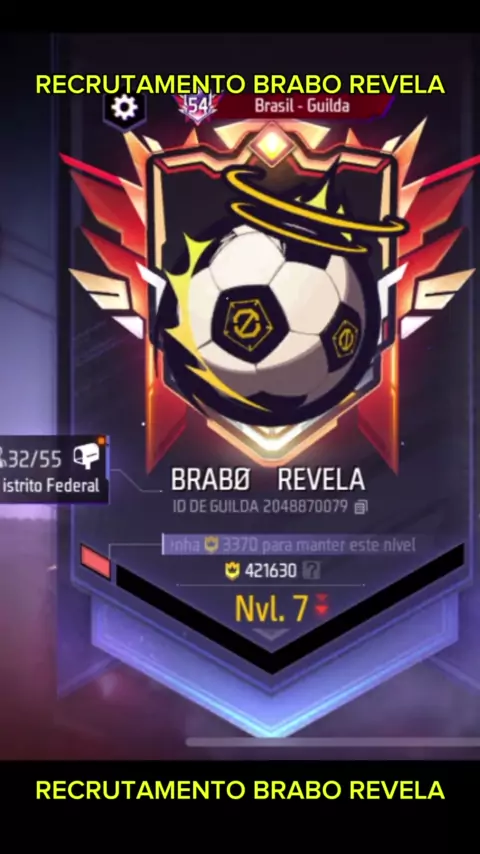Tap the level 54 guild badge

(x=198, y=106)
